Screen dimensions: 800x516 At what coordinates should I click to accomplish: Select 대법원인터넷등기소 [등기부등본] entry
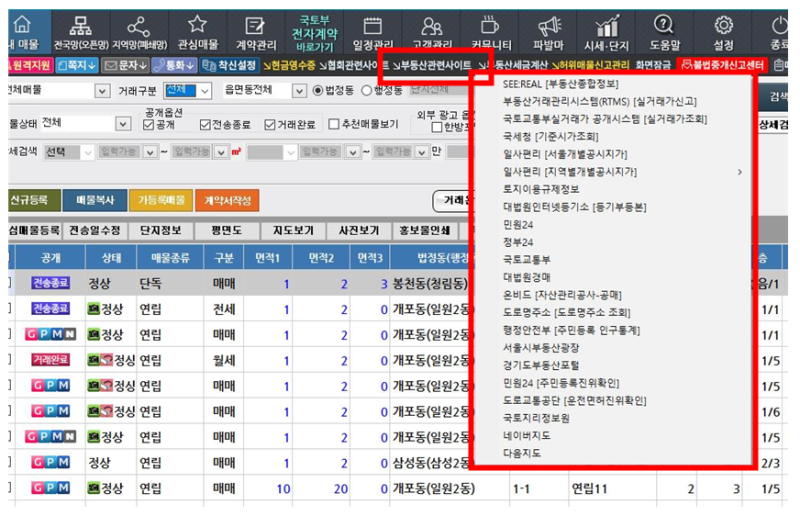(x=574, y=207)
